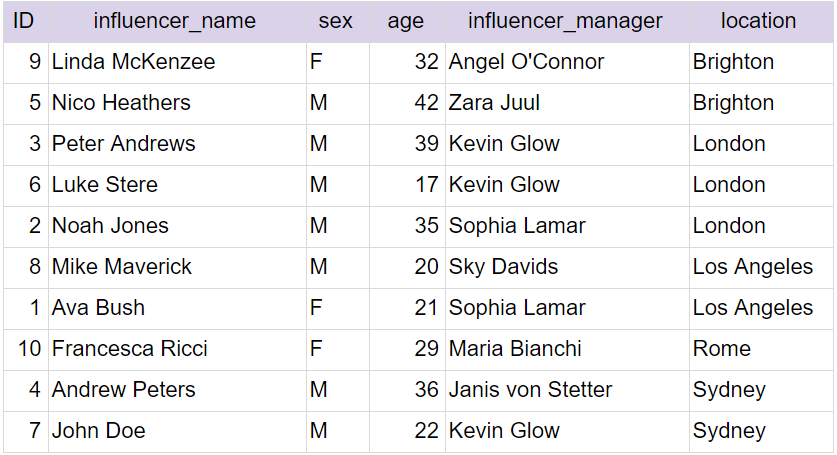This screenshot has width=837, height=455.
Task: Click the sex column header
Action: (x=336, y=21)
